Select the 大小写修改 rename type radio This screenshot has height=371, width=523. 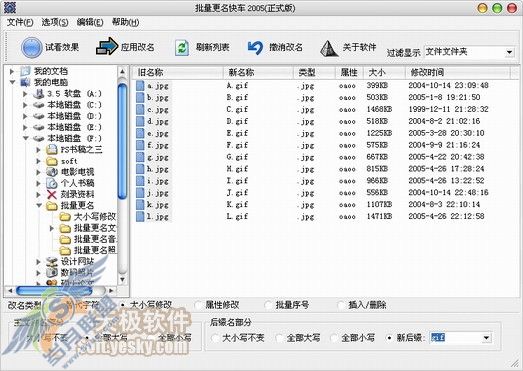pos(123,305)
